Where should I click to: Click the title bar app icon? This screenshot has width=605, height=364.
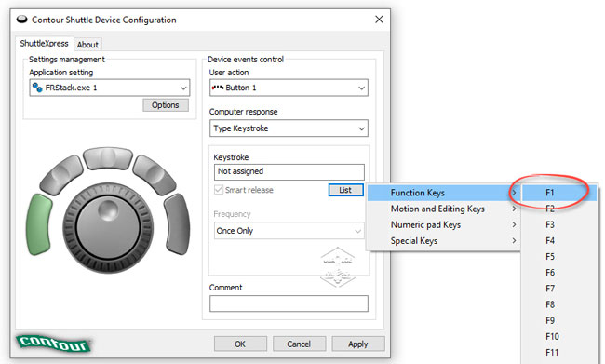[x=22, y=19]
